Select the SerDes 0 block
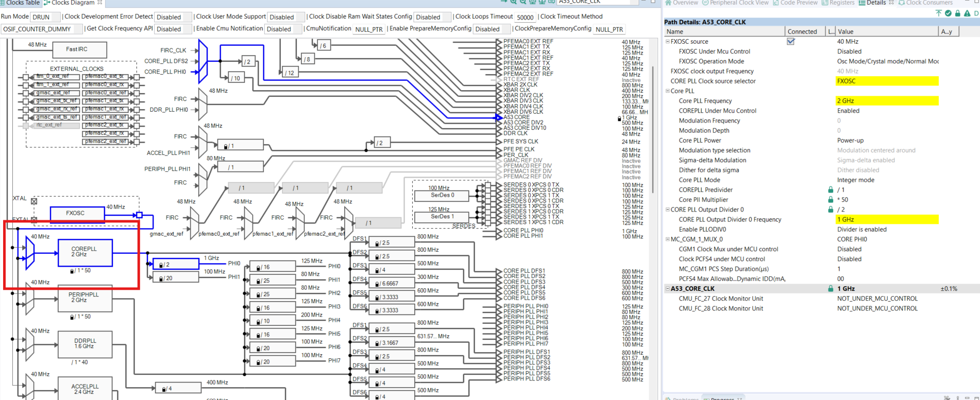Image resolution: width=980 pixels, height=400 pixels. click(x=442, y=196)
